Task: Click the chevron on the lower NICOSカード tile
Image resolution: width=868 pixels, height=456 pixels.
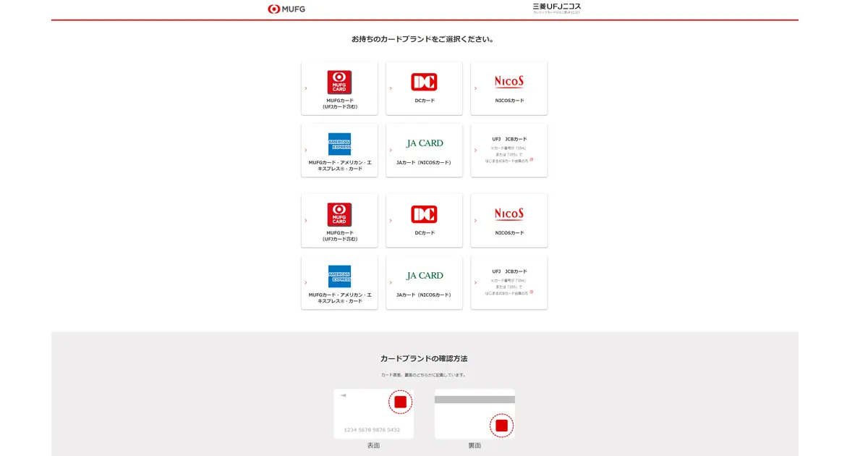Action: (x=475, y=221)
